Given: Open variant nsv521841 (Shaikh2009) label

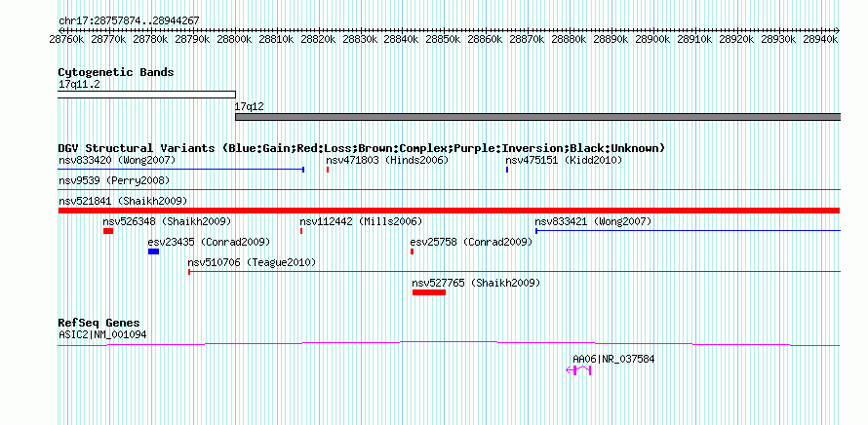Looking at the screenshot, I should pos(123,201).
